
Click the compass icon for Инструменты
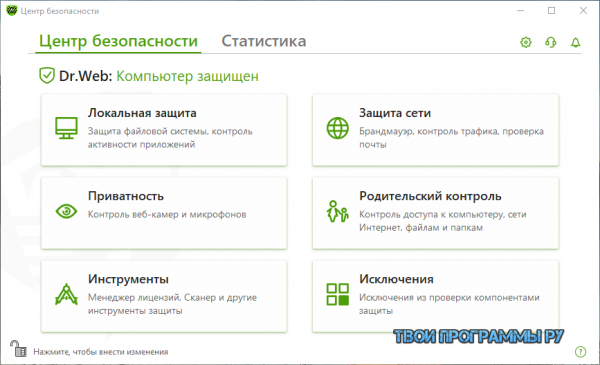tap(66, 294)
